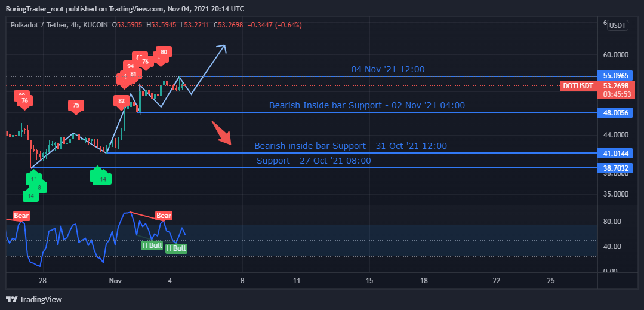Select the 38.7032 support price tag
Screen dimensions: 644x310
(x=615, y=168)
